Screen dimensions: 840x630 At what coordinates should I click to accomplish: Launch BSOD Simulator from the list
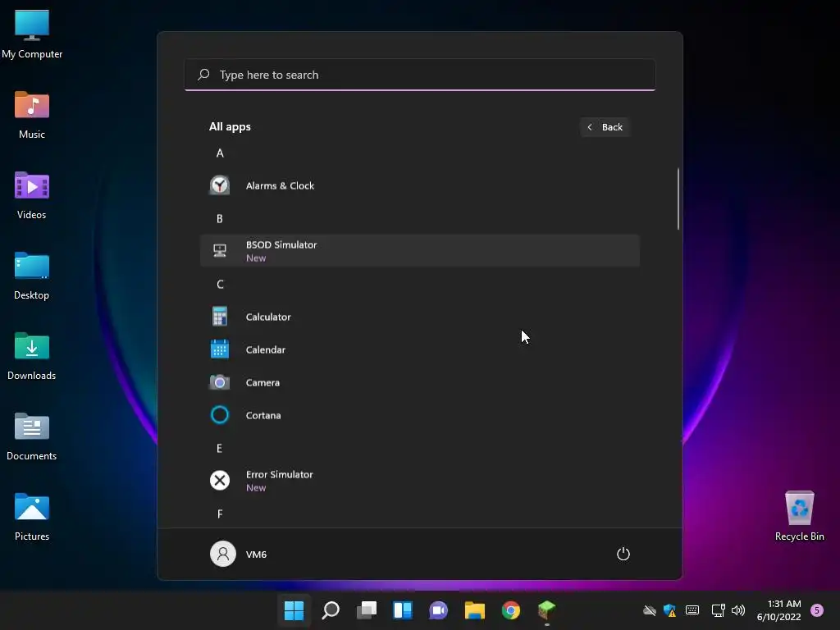pos(419,251)
